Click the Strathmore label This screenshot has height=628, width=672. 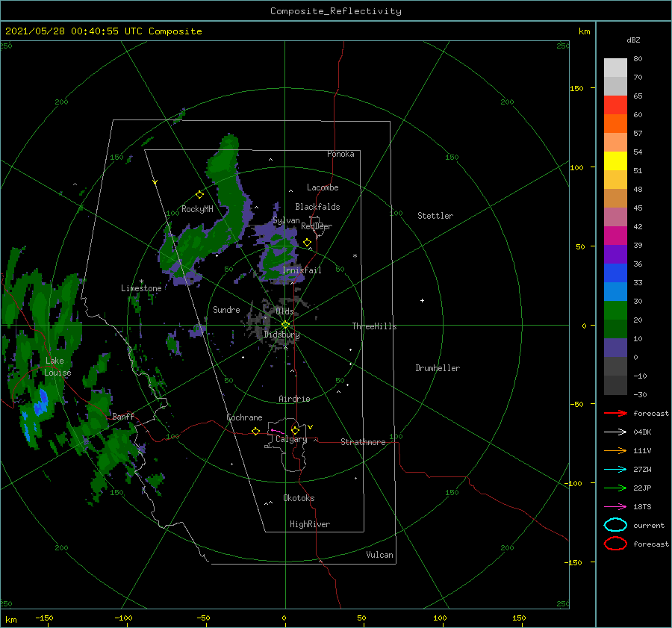coord(363,442)
